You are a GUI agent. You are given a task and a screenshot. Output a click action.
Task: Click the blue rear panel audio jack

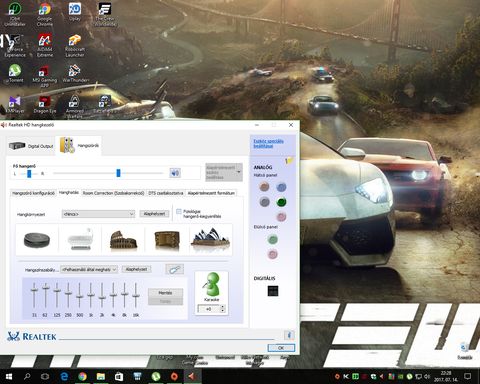pos(281,187)
